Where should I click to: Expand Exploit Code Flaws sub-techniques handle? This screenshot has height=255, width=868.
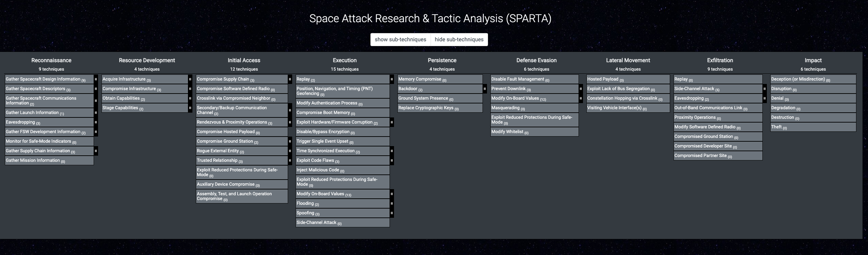pyautogui.click(x=392, y=160)
